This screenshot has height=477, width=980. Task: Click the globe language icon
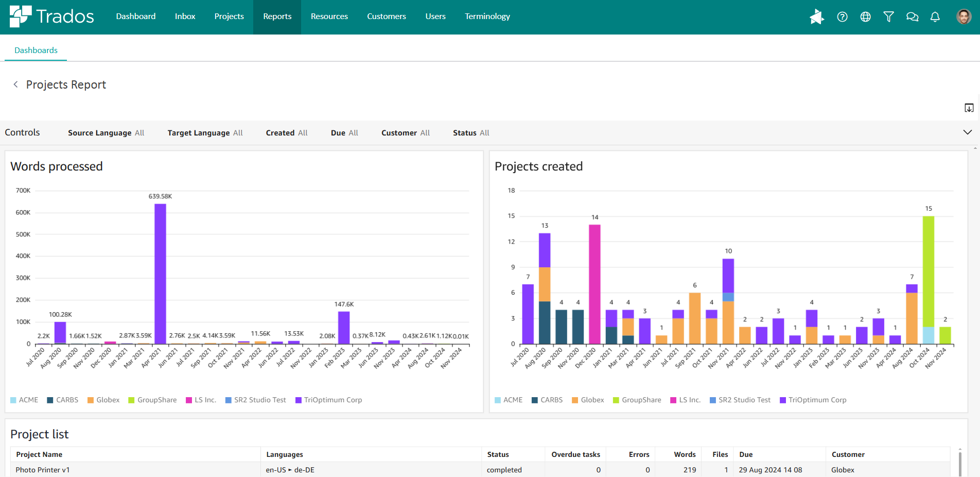coord(866,17)
